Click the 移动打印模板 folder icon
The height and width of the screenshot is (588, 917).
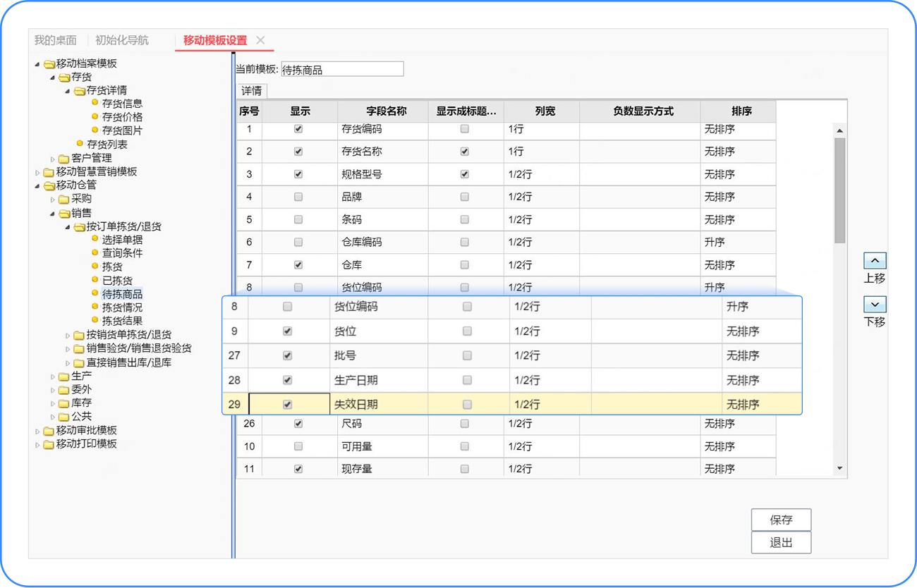(x=49, y=444)
